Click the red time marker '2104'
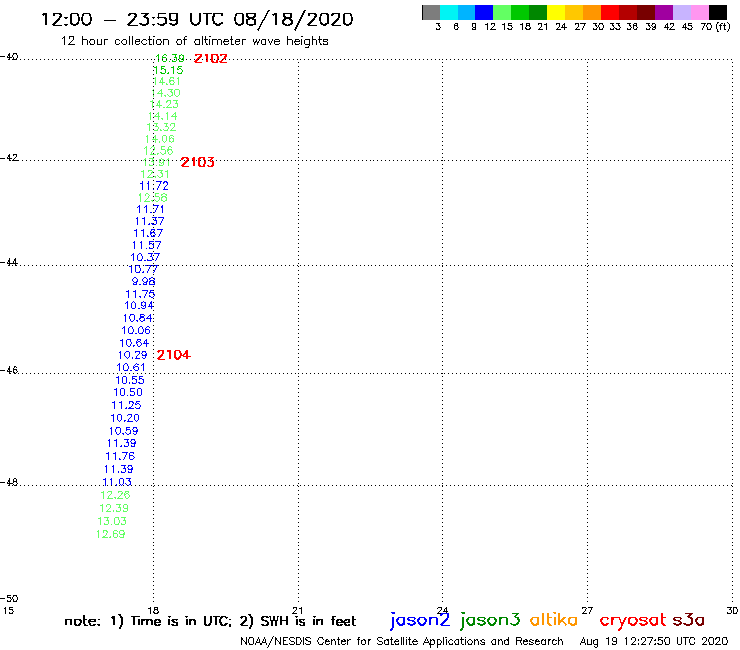The image size is (740, 650). (x=173, y=355)
